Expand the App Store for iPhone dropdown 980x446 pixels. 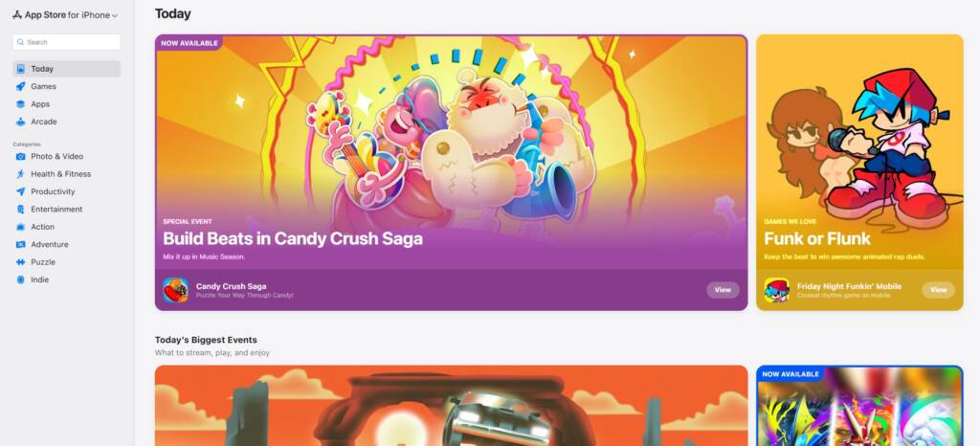[x=66, y=15]
